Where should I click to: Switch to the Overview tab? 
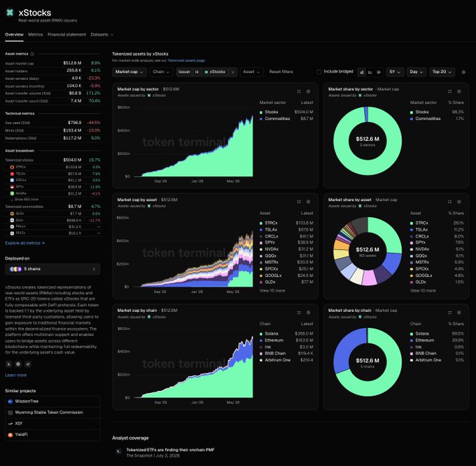coord(14,34)
